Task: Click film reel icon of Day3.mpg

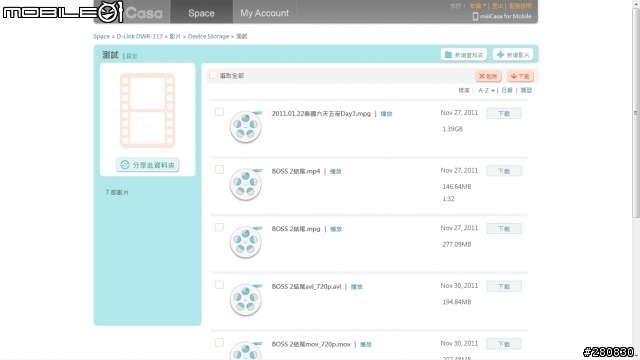Action: click(x=246, y=127)
